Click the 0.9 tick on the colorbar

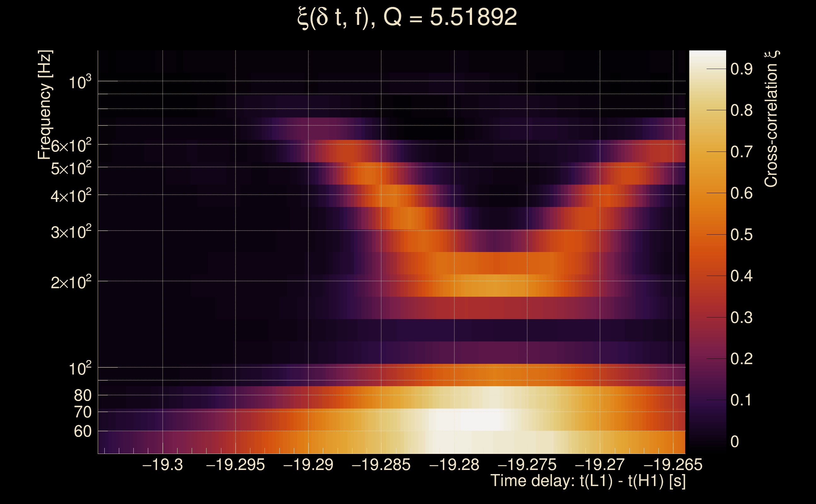coord(741,69)
